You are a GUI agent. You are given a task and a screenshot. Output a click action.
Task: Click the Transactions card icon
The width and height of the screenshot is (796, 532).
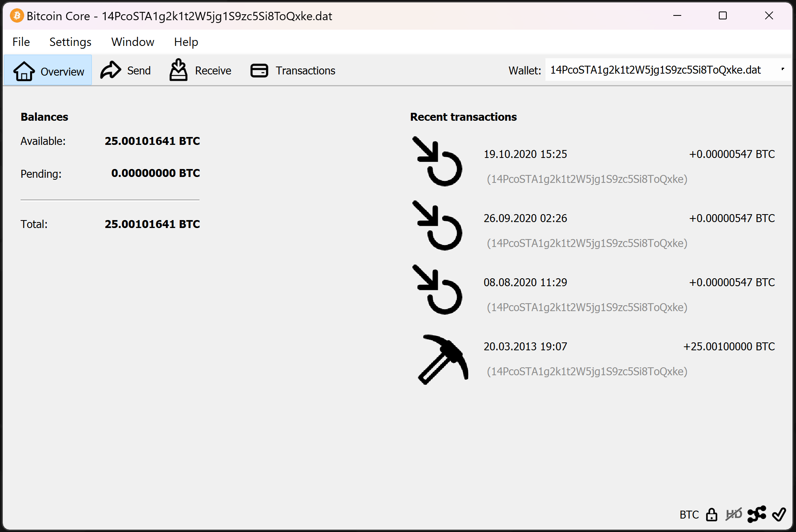click(x=259, y=70)
